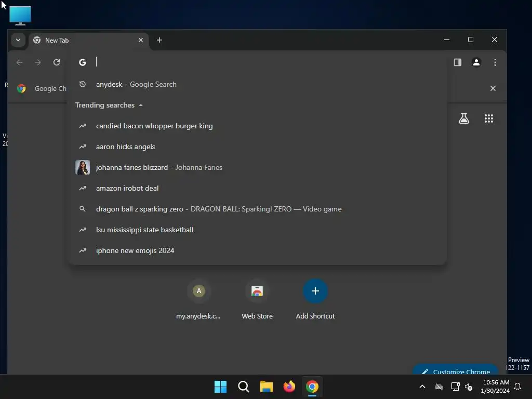This screenshot has height=399, width=532.
Task: Open the notifications bell
Action: click(518, 387)
